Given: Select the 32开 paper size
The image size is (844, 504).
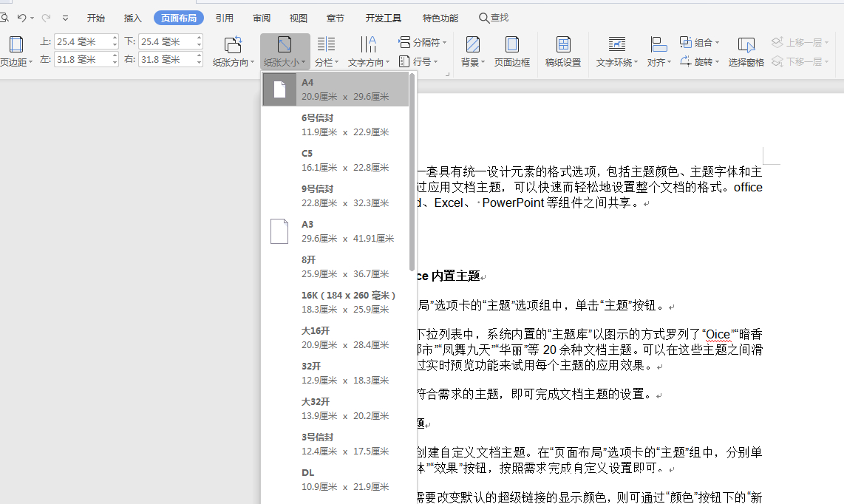Looking at the screenshot, I should (x=336, y=373).
